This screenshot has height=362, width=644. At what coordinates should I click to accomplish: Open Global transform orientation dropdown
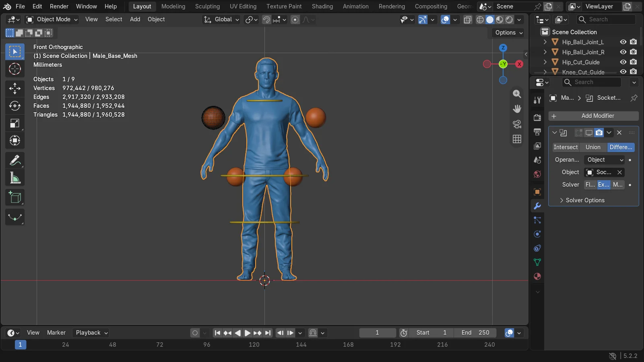[221, 19]
